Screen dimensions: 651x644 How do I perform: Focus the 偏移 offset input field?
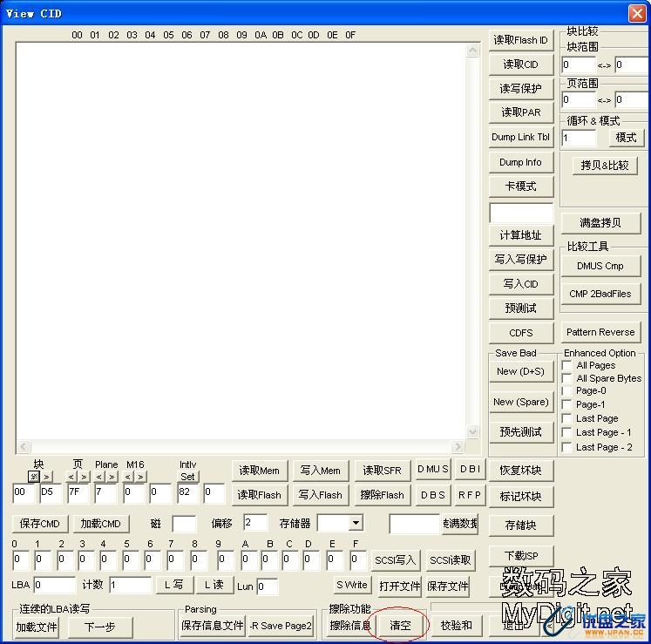click(x=255, y=523)
